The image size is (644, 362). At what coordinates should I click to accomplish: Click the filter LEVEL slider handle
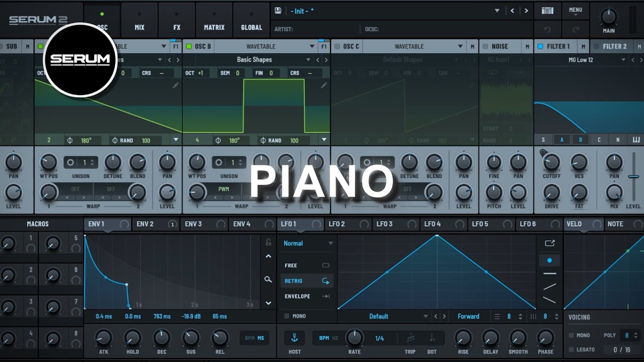pyautogui.click(x=633, y=176)
